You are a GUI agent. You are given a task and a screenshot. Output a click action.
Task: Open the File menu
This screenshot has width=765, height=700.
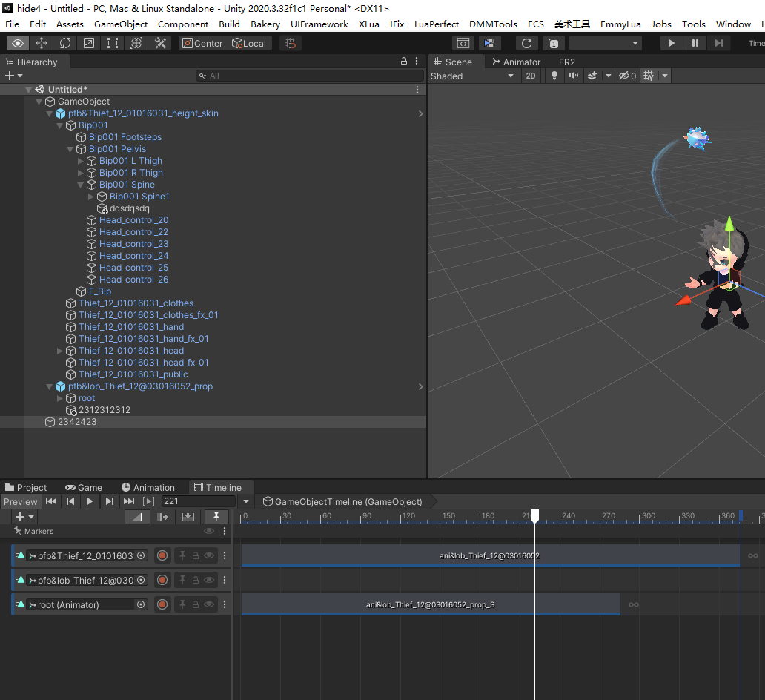pos(12,24)
